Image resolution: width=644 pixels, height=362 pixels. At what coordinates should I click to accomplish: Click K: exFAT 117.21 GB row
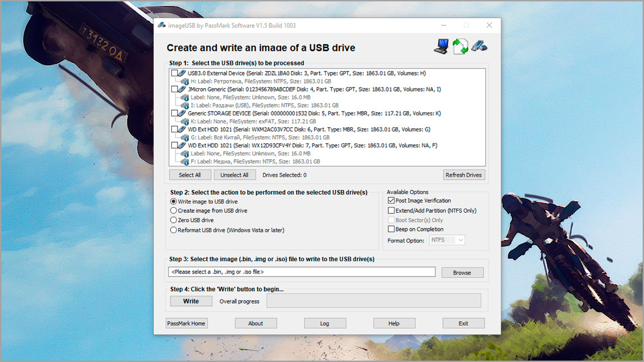(x=253, y=121)
